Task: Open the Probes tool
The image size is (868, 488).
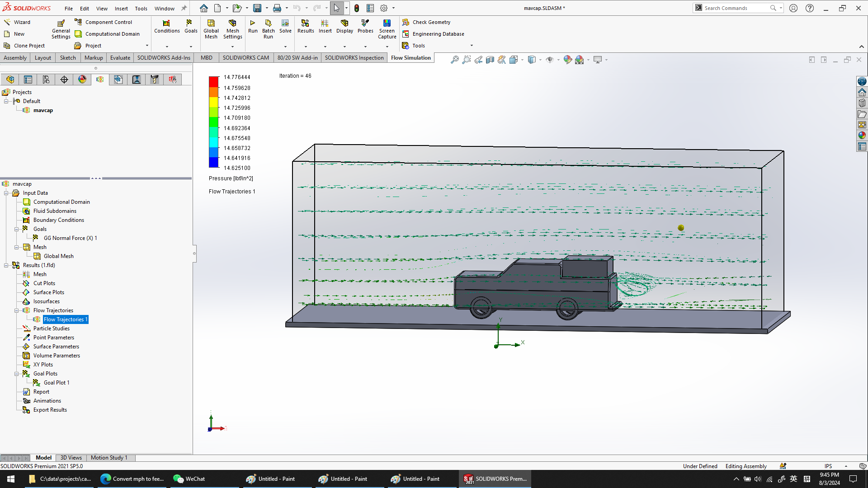Action: point(365,26)
